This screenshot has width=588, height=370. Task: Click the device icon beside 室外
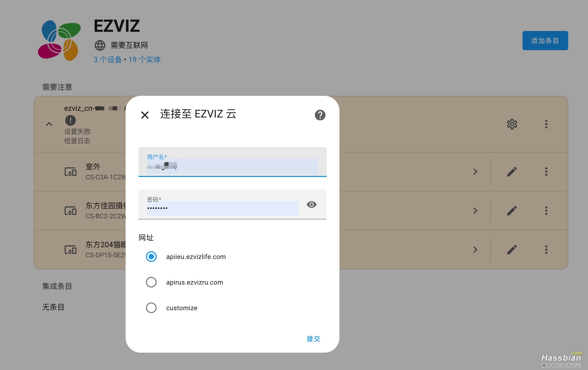71,172
